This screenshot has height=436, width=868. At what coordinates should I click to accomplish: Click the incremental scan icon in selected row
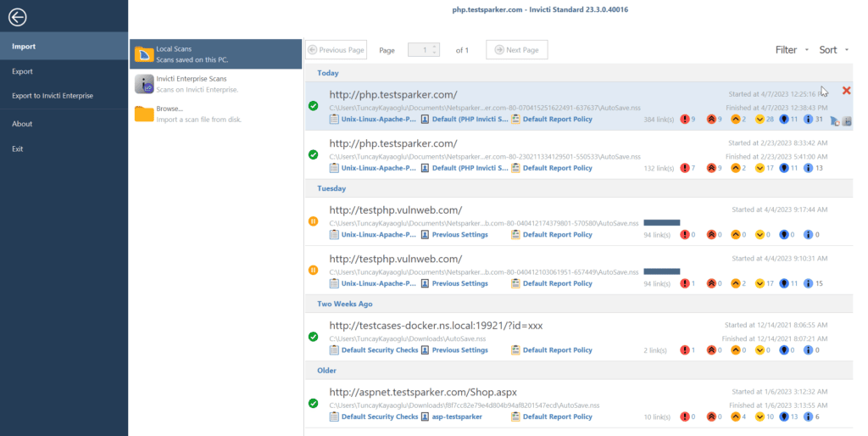coord(834,121)
